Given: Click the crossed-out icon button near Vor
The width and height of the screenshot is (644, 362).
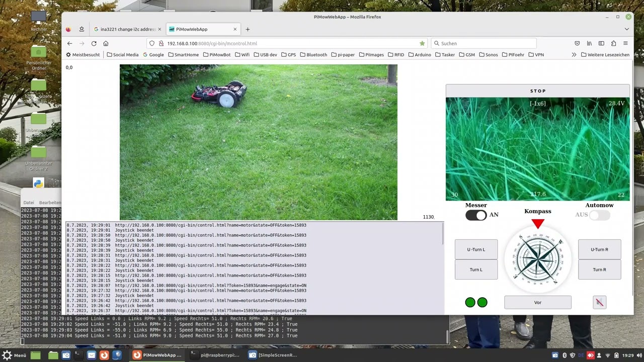Looking at the screenshot, I should [599, 302].
